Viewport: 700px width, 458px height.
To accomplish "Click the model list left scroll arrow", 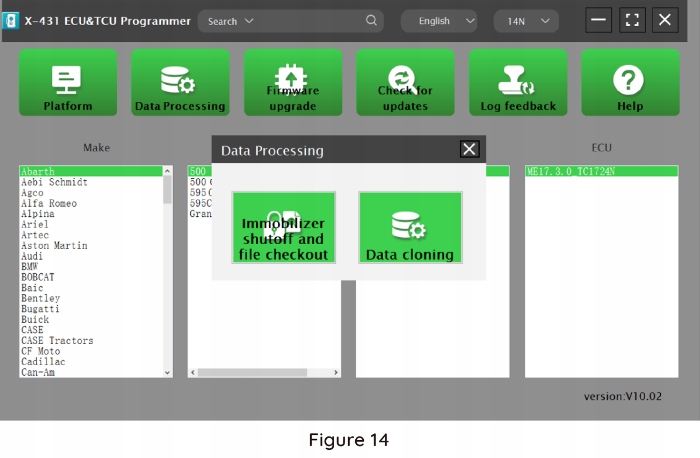I will coord(193,372).
